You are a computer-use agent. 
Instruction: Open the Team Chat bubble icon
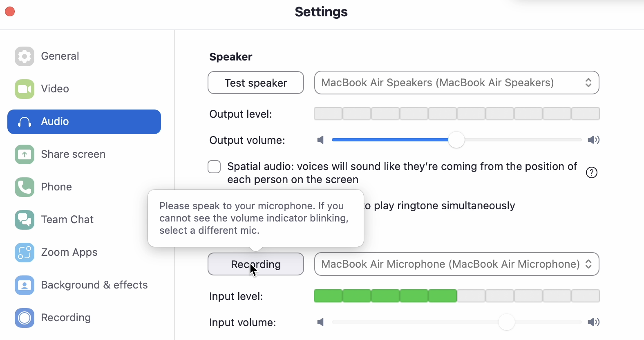click(25, 220)
